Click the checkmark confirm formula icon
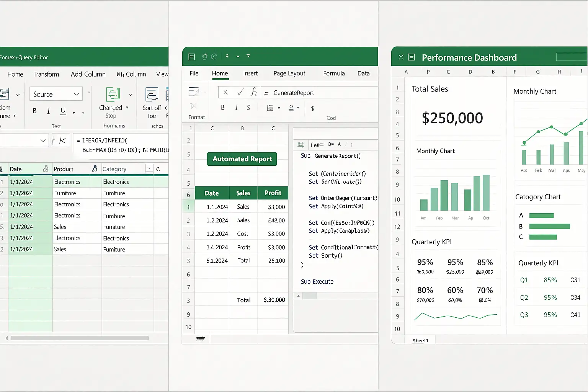The height and width of the screenshot is (392, 588). pos(240,92)
